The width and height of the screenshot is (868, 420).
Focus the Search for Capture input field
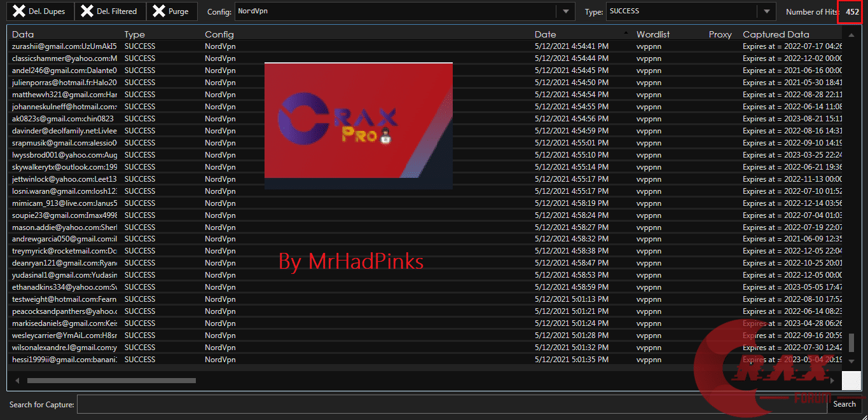tap(453, 404)
